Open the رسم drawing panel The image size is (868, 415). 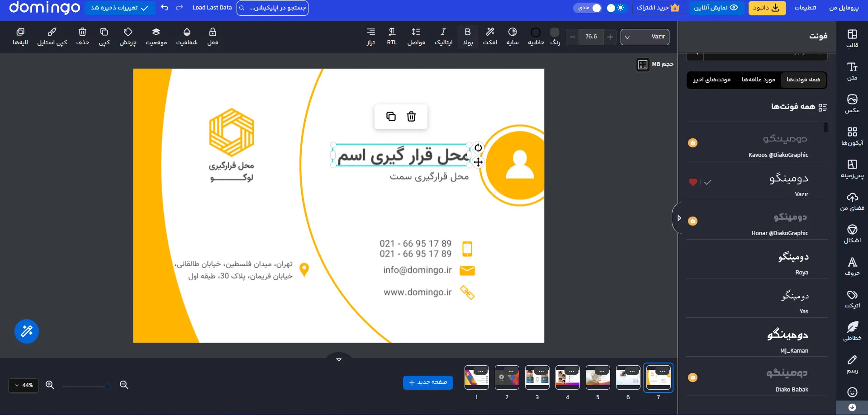[x=852, y=364]
